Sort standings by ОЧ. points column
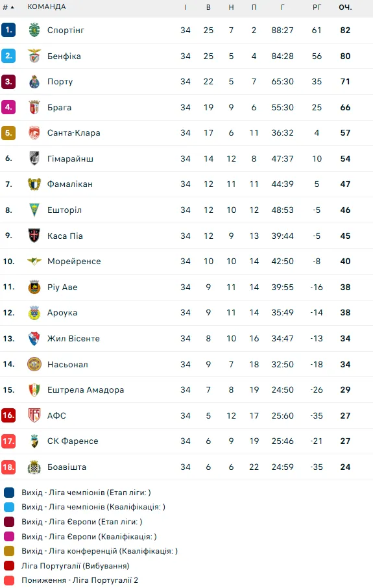 coord(345,6)
